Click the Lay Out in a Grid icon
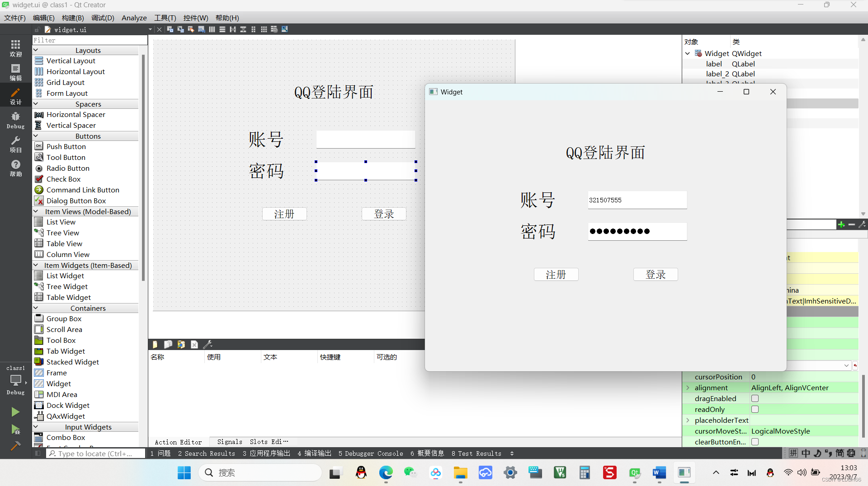 tap(264, 29)
